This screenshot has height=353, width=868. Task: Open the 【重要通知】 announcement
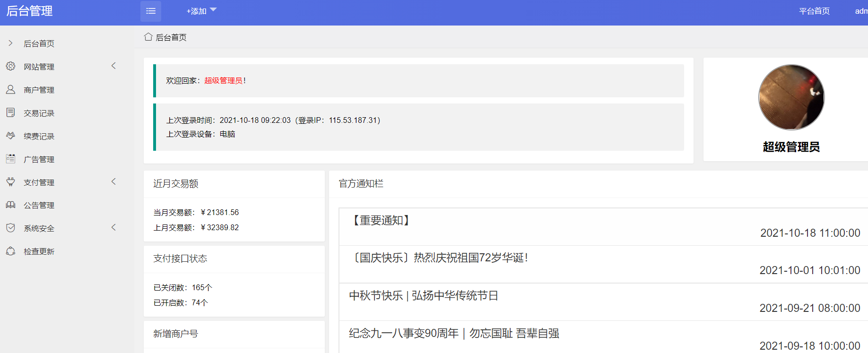click(x=604, y=227)
